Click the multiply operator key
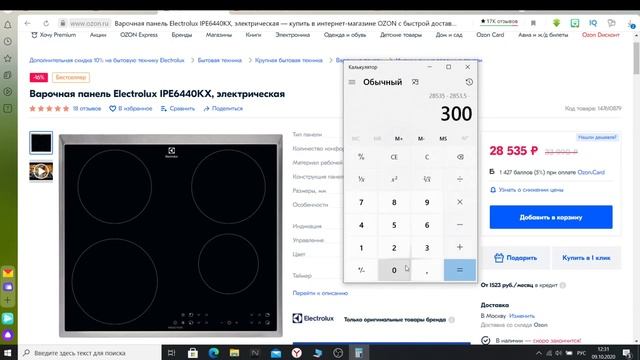 coord(460,202)
